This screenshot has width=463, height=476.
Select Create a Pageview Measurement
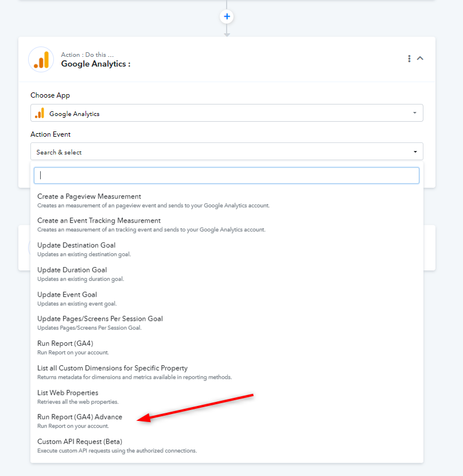227,200
